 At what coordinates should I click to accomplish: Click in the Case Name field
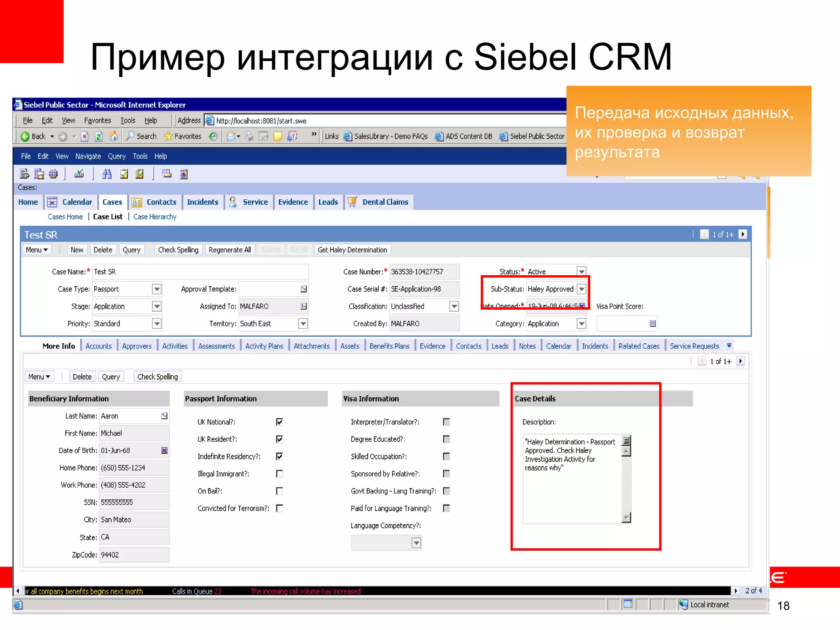[200, 272]
